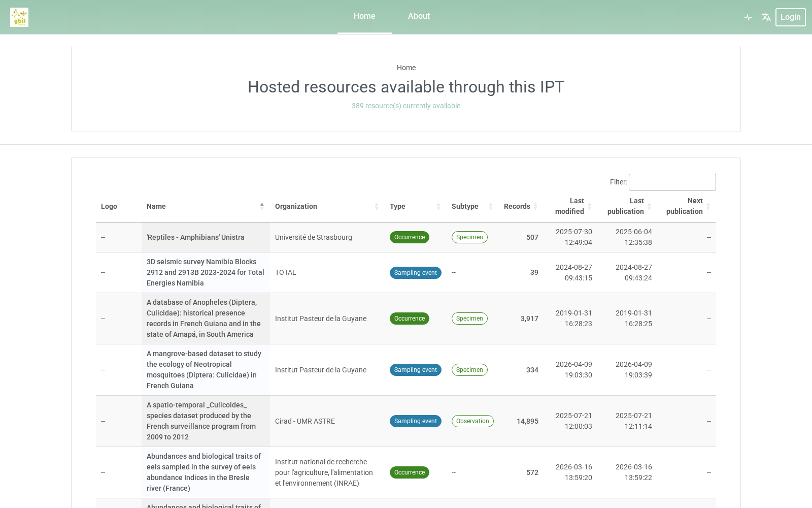Open the spatio-temporal Culicoides dataset link
The image size is (812, 508).
[201, 421]
